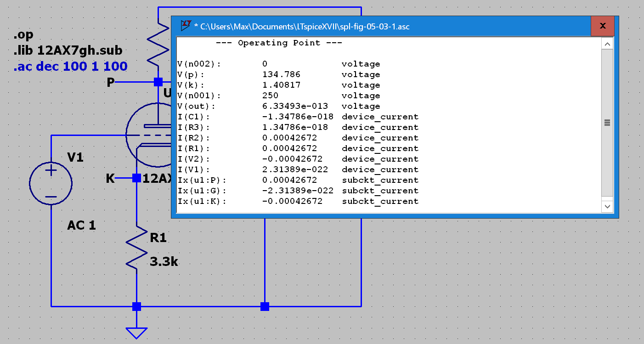This screenshot has width=644, height=344.
Task: Click the junction dot at node P
Action: pyautogui.click(x=158, y=82)
